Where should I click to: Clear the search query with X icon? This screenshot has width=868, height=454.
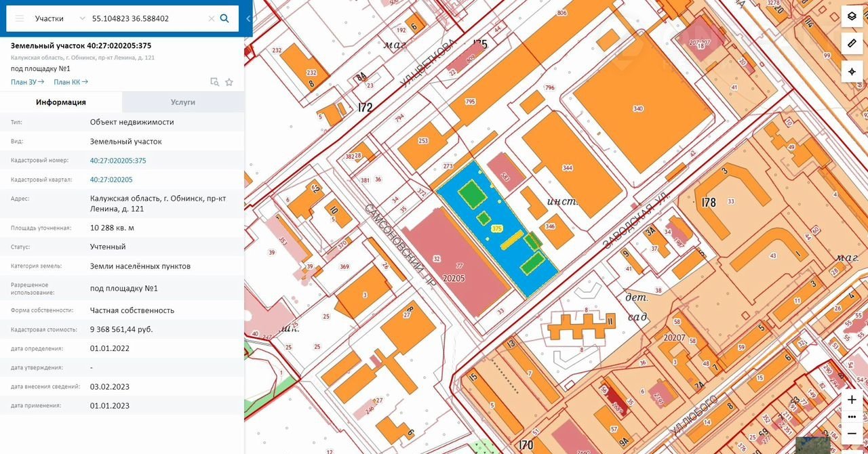point(212,18)
